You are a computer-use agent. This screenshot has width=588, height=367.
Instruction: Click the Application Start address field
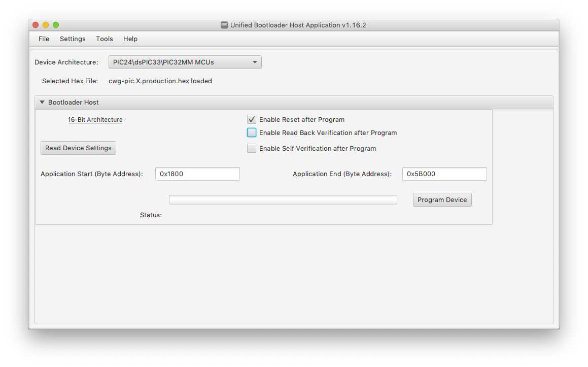coord(197,174)
